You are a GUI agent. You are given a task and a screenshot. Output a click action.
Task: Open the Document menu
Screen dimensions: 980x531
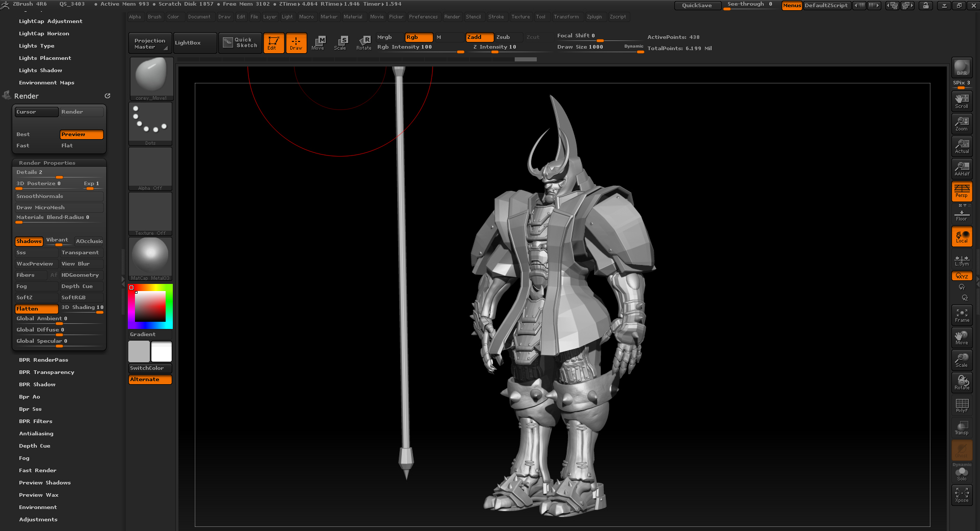click(199, 17)
